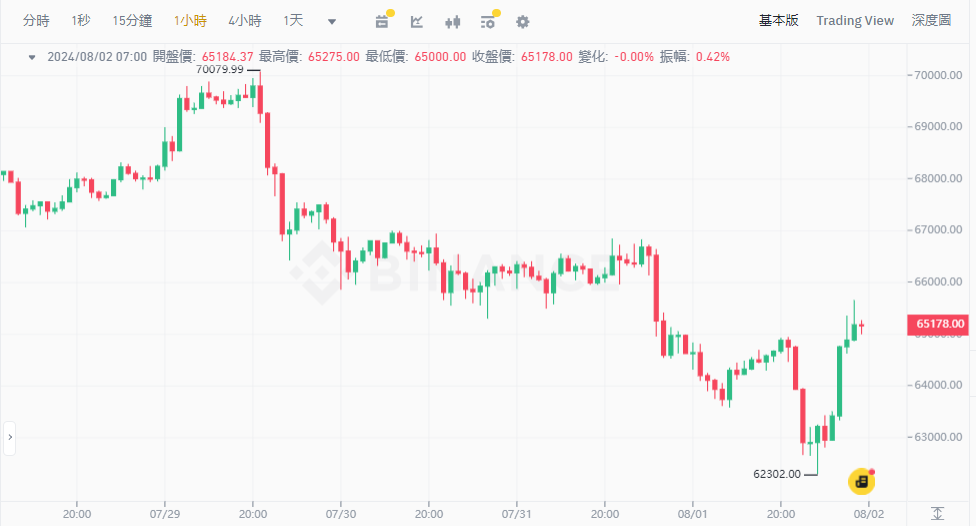
Task: Click the candlestick chart style icon
Action: point(452,21)
